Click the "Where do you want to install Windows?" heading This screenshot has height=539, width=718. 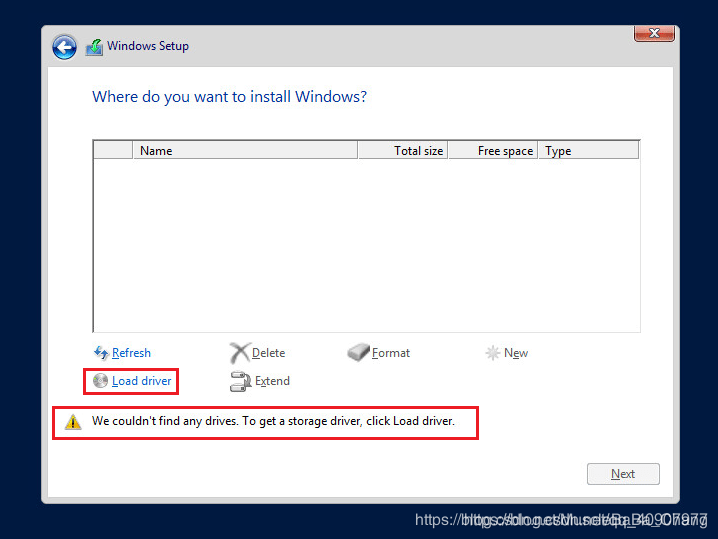[229, 97]
